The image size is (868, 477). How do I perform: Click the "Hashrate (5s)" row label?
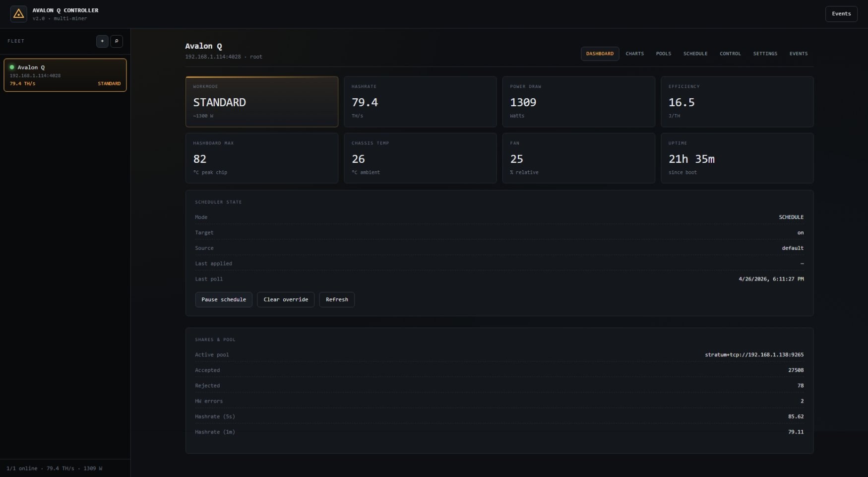click(215, 416)
